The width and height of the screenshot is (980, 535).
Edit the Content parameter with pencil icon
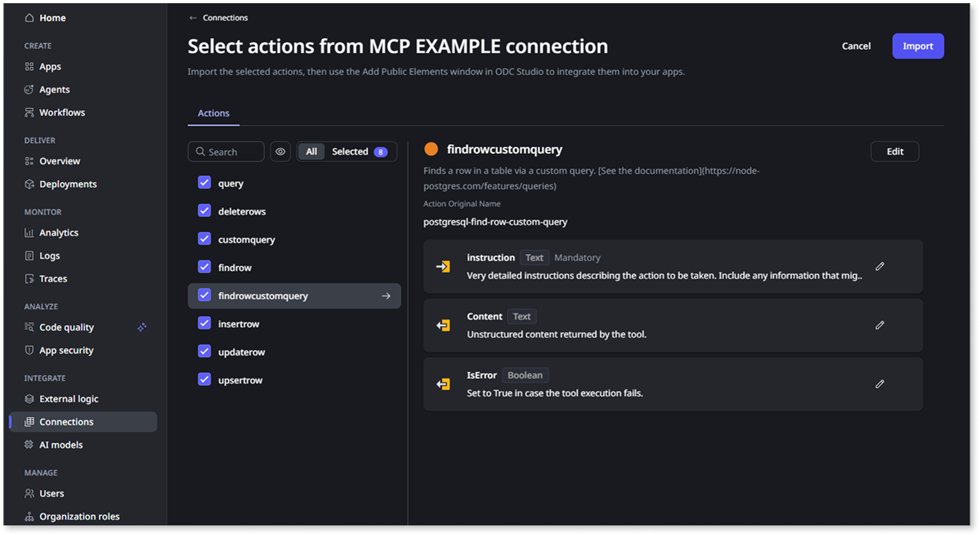pyautogui.click(x=880, y=325)
